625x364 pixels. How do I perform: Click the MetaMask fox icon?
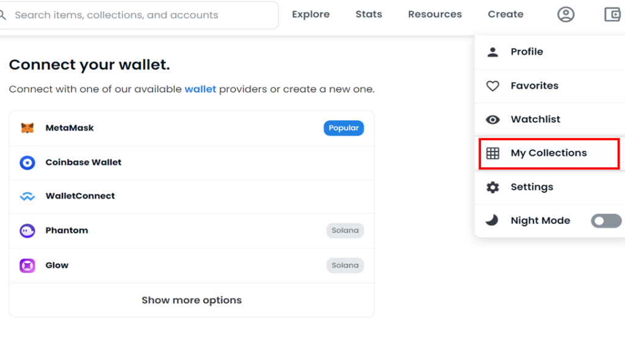tap(27, 128)
